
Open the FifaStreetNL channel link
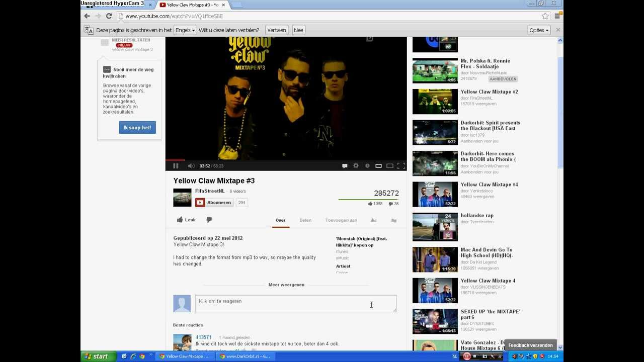(210, 191)
